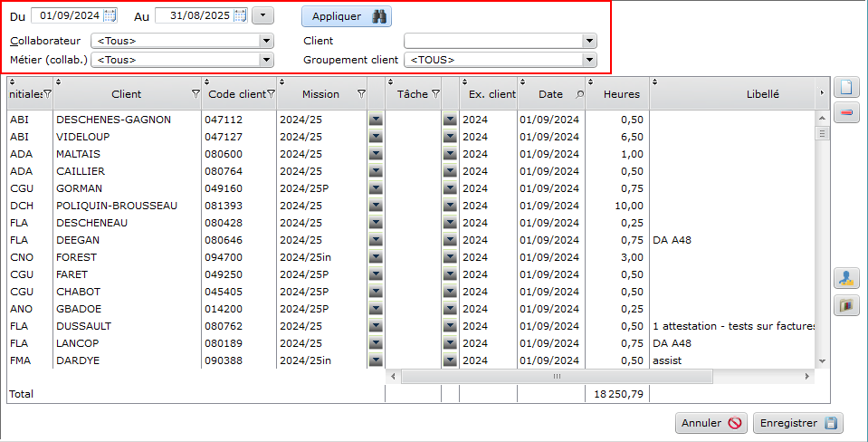
Task: Open task dropdown for POLIQUIN-BROUSSEAU row
Action: tap(450, 206)
